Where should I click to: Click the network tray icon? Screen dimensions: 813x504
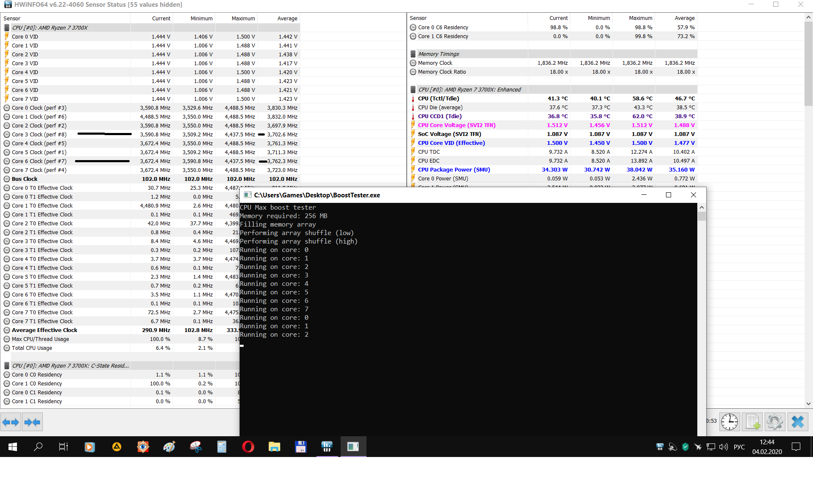click(x=710, y=447)
